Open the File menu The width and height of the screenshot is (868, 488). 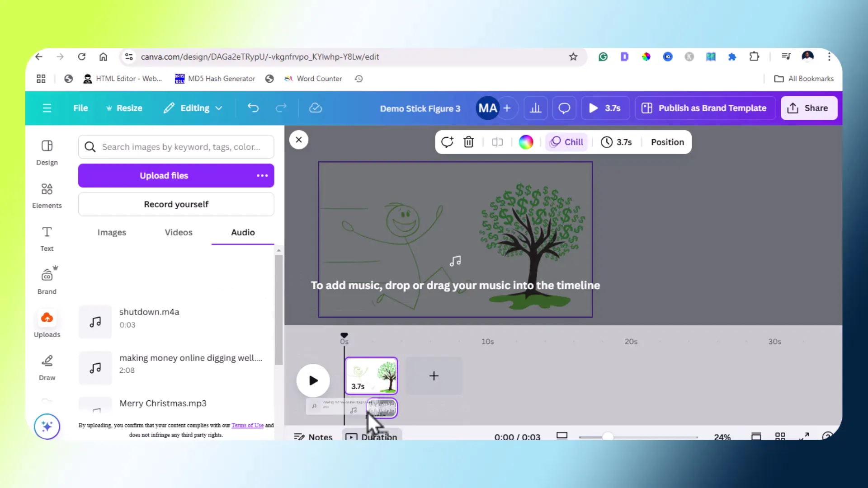coord(80,108)
